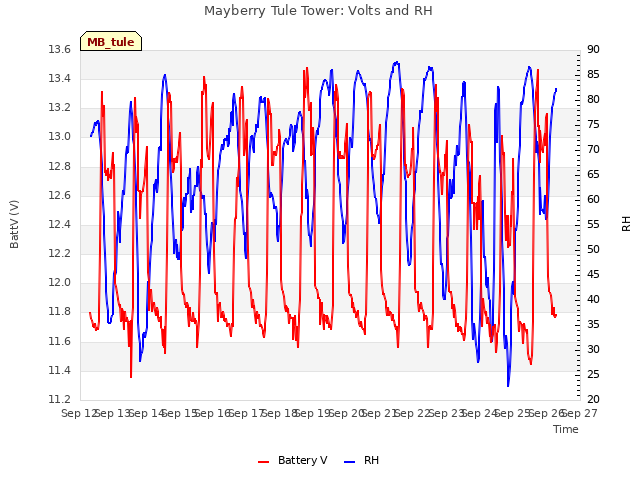The width and height of the screenshot is (640, 480).
Task: Click the 11.4 left axis tick
Action: (60, 370)
